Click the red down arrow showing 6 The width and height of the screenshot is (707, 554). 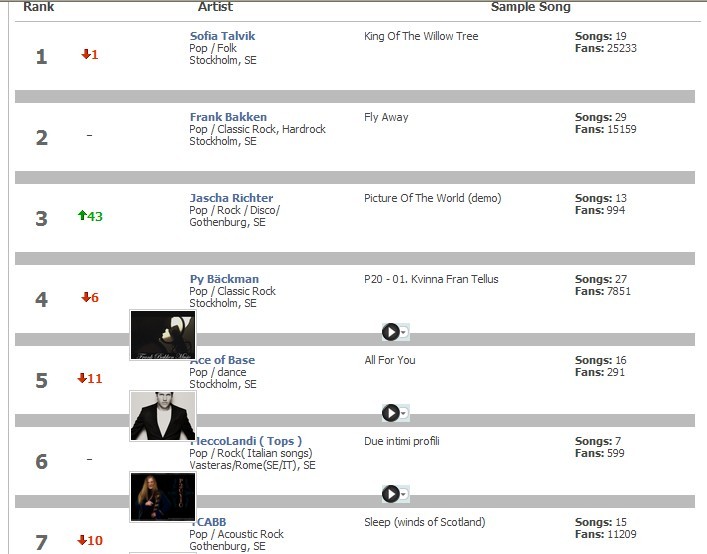click(x=86, y=298)
